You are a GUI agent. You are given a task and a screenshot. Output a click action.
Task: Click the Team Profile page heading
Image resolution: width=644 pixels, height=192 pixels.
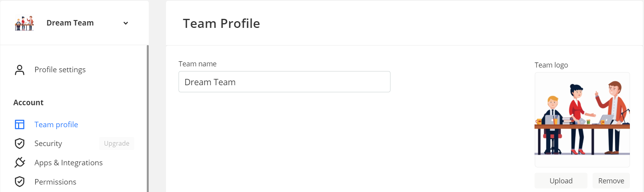(221, 24)
